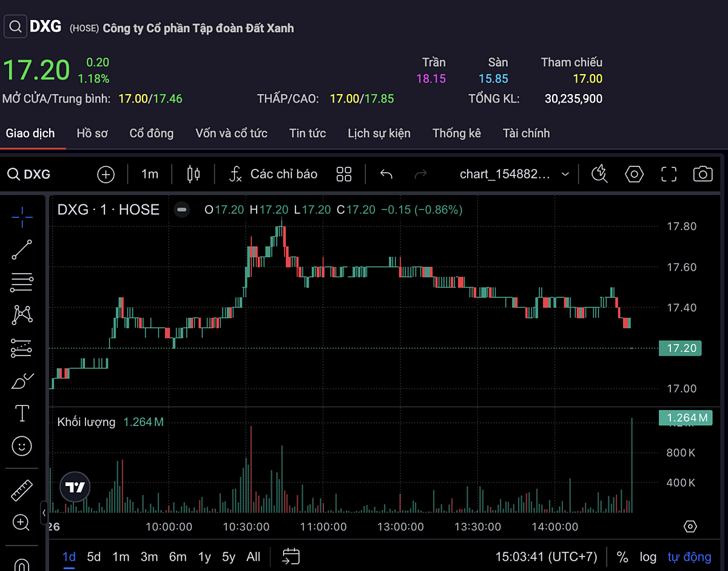
Task: Open the Fibonacci retracement tool
Action: (22, 282)
